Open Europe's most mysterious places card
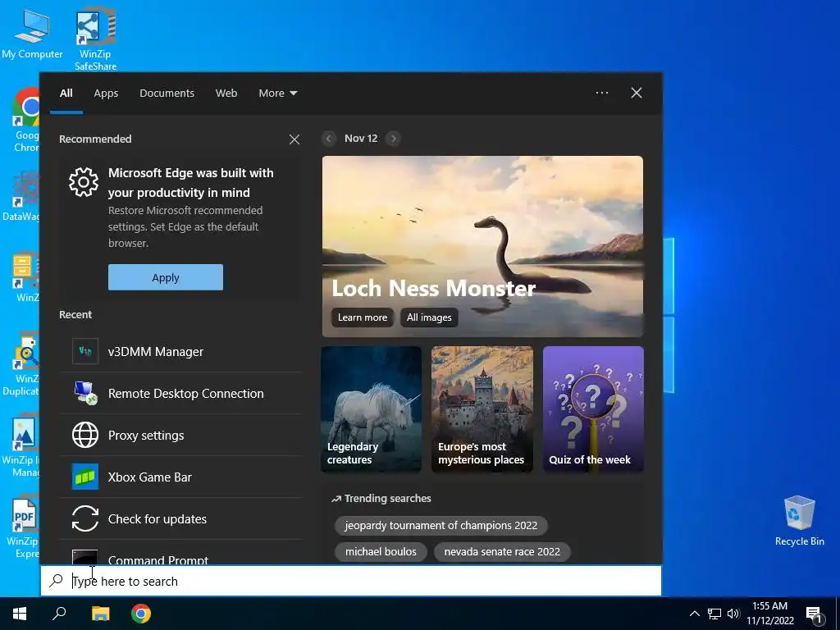Viewport: 840px width, 630px height. click(482, 409)
